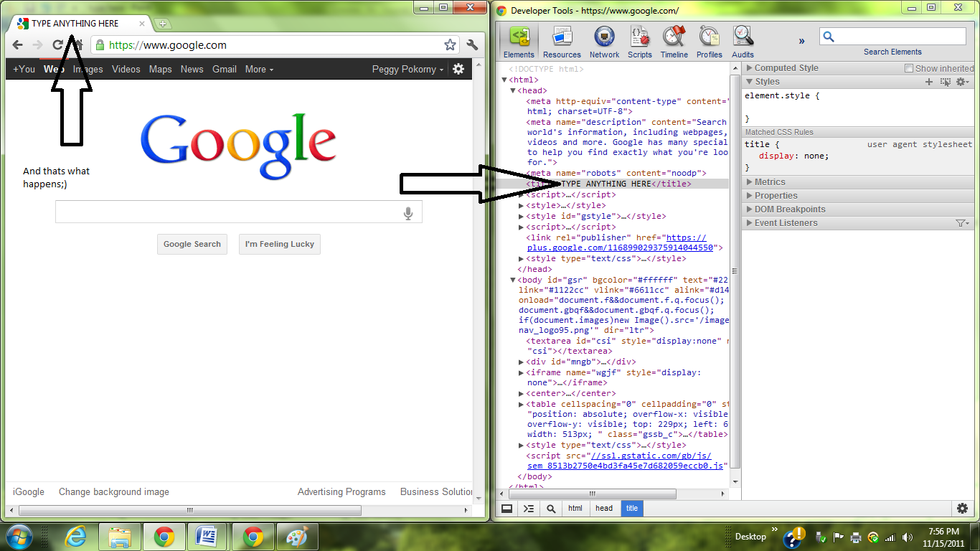Open Internet Explorer from the taskbar
This screenshot has width=980, height=551.
pos(75,537)
